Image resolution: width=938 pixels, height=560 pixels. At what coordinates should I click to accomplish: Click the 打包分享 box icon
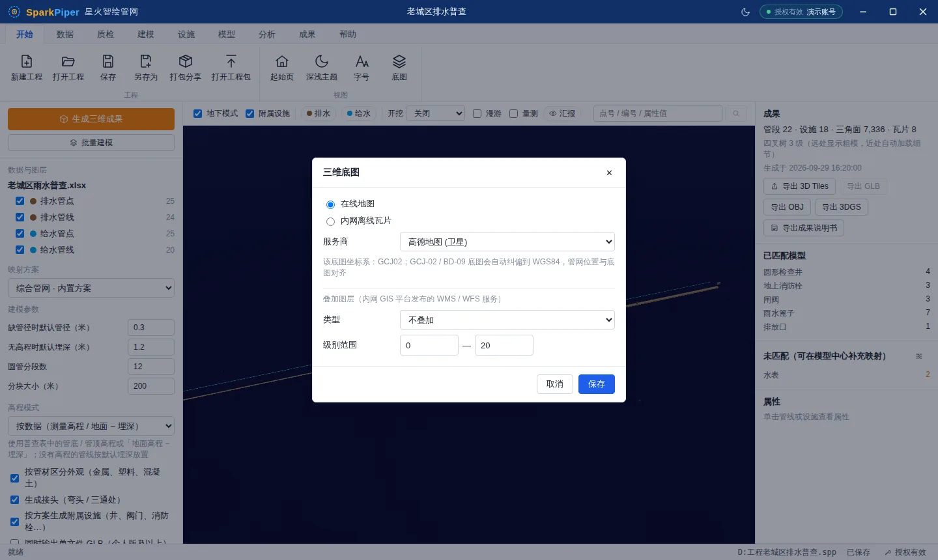click(186, 61)
